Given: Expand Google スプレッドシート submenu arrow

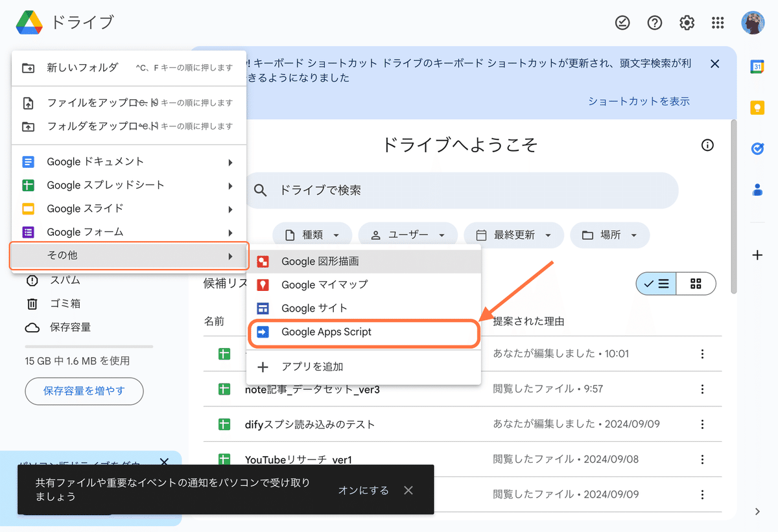Looking at the screenshot, I should coord(230,185).
